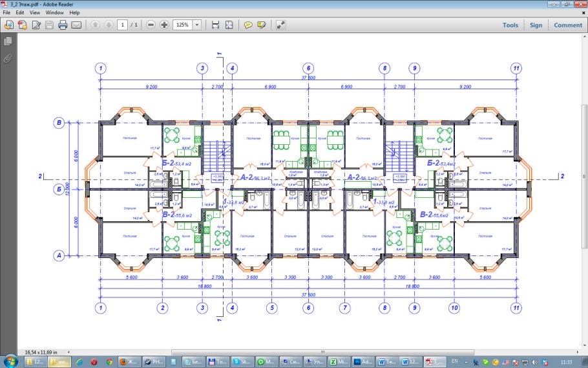The image size is (588, 368).
Task: Toggle scrolling fit-to-width mode
Action: (215, 25)
